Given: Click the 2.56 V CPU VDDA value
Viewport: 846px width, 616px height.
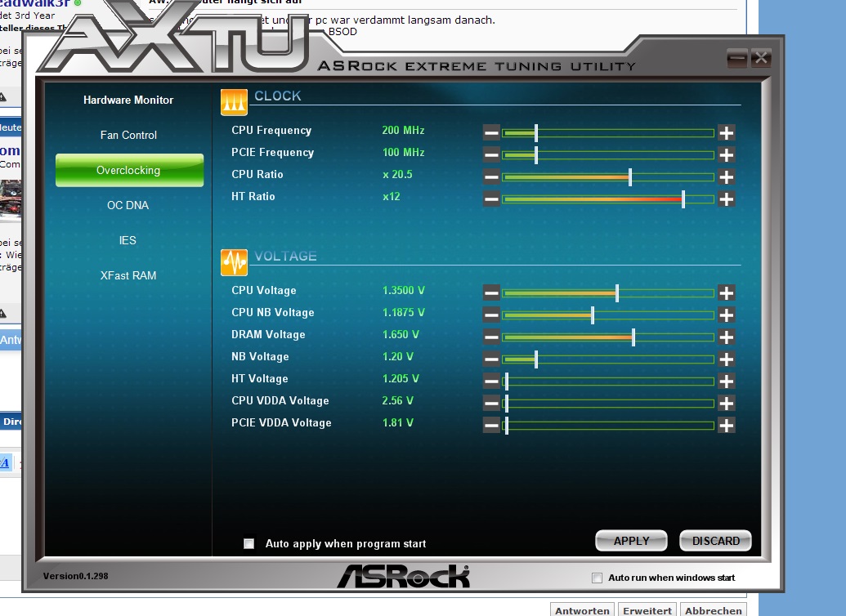Looking at the screenshot, I should (x=397, y=401).
